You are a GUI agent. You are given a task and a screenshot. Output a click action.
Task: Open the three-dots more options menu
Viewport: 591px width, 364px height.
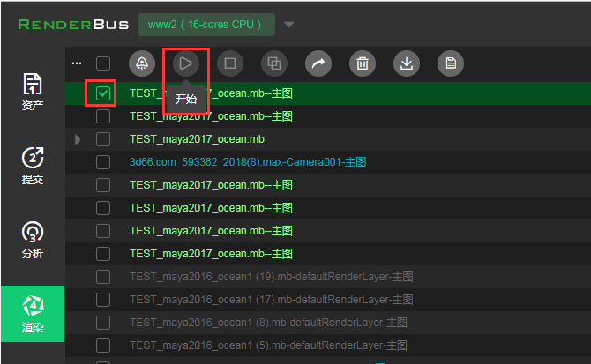point(77,63)
